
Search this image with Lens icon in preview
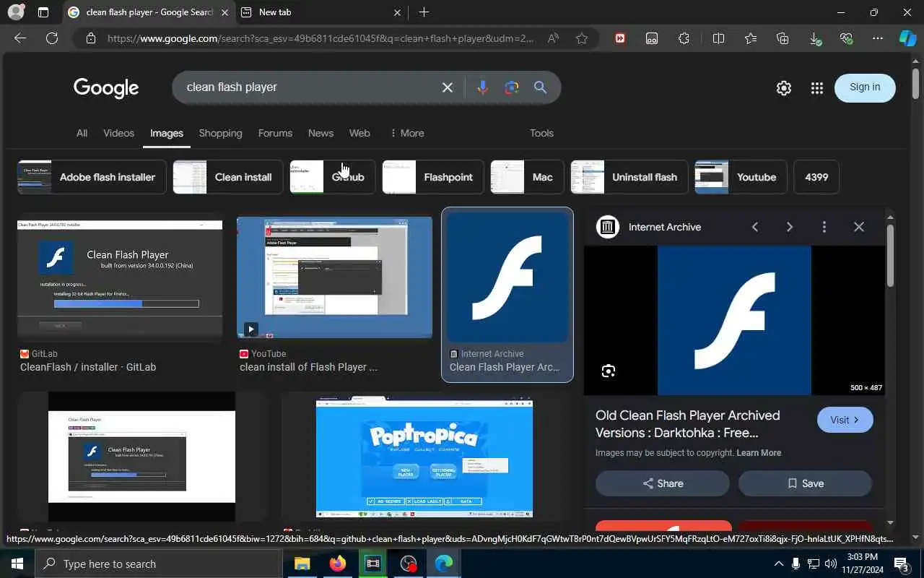coord(609,371)
